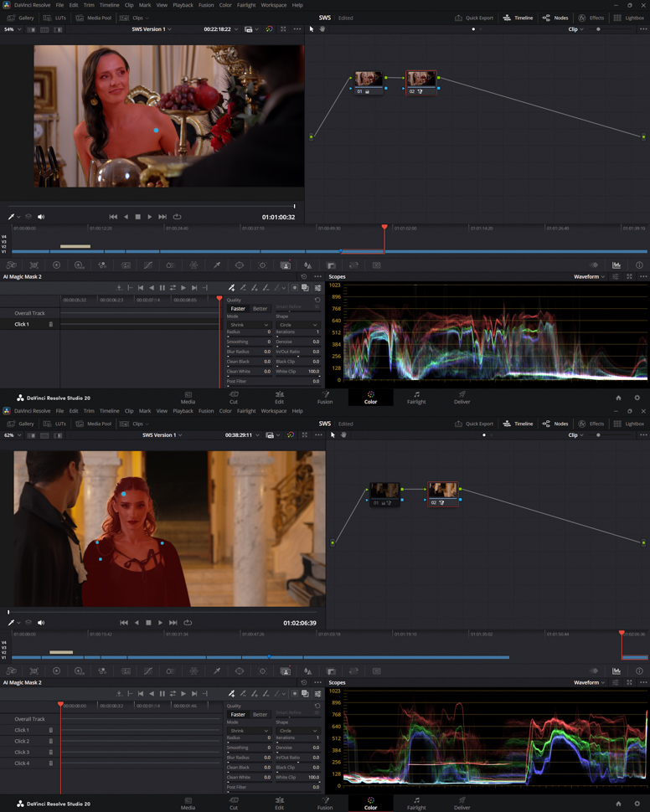Image resolution: width=650 pixels, height=812 pixels.
Task: Open the 54% viewer zoom dropdown
Action: (x=13, y=29)
